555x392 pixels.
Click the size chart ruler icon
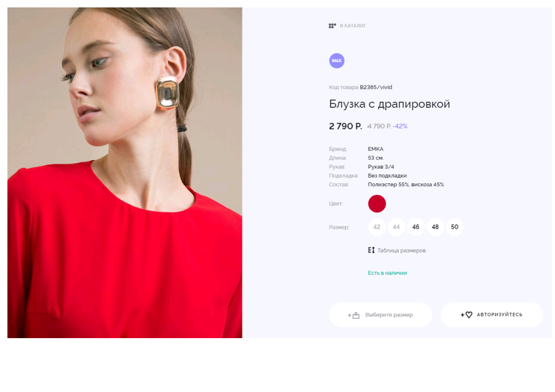[371, 250]
